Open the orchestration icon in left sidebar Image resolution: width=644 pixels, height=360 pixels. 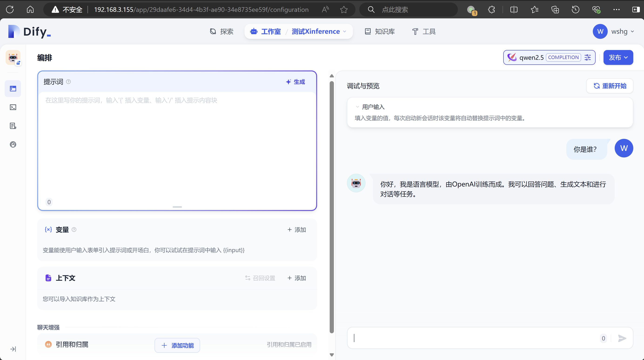(13, 89)
